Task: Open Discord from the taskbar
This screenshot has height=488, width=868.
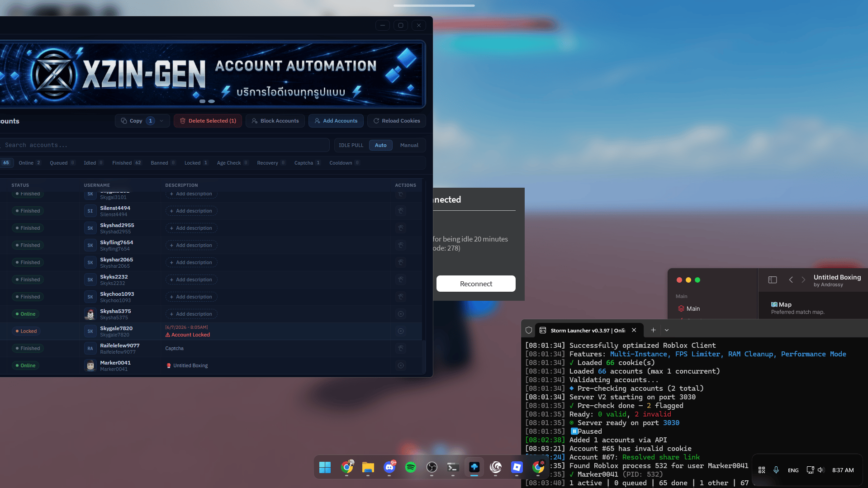Action: (389, 467)
